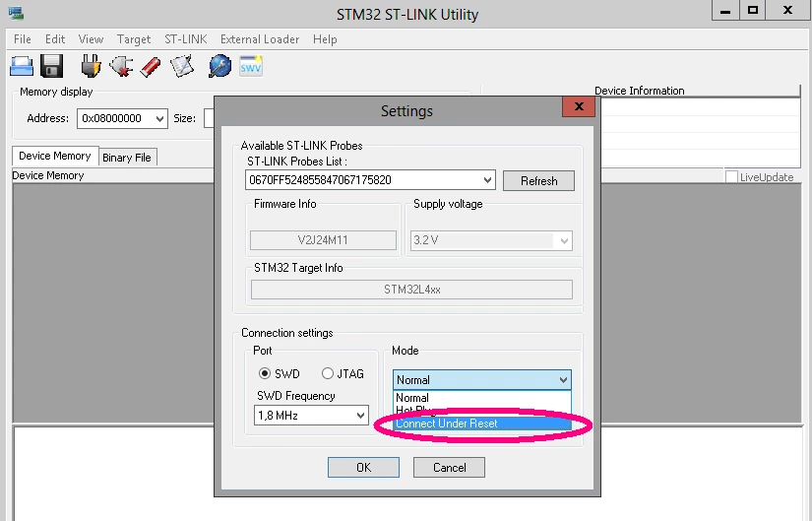Program and verify toolbar icon
The image size is (812, 521).
click(x=182, y=66)
